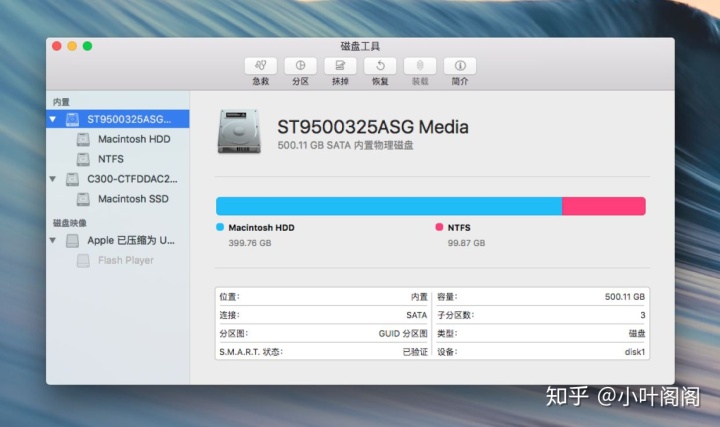Image resolution: width=720 pixels, height=427 pixels.
Task: Click the 设备 value disk1
Action: [635, 352]
